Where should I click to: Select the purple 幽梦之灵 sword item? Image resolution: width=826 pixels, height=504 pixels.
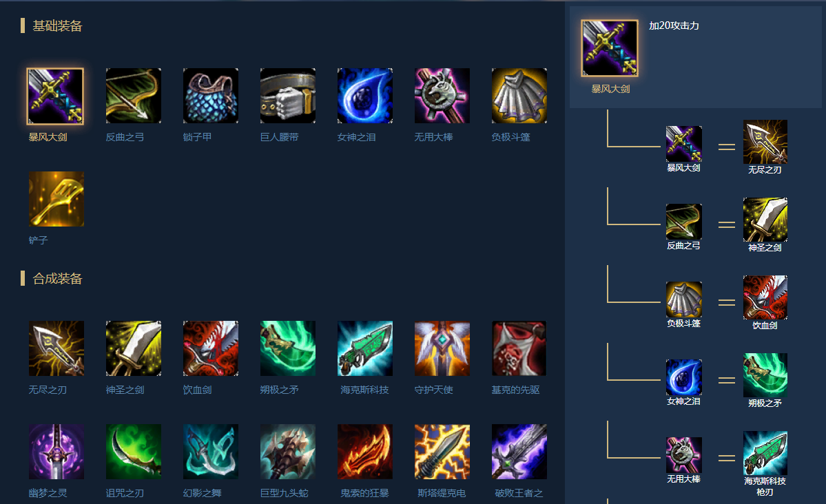pos(56,452)
